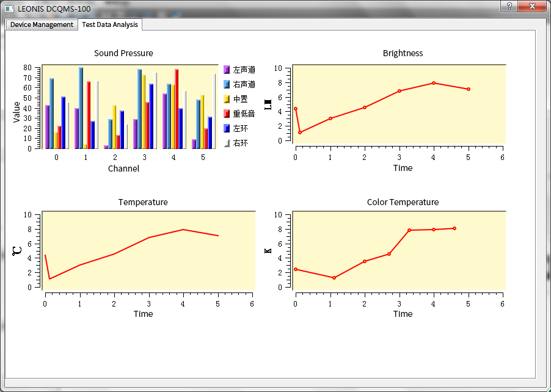Click the white 右环 legend marker
Screen dimensions: 551x392
226,143
